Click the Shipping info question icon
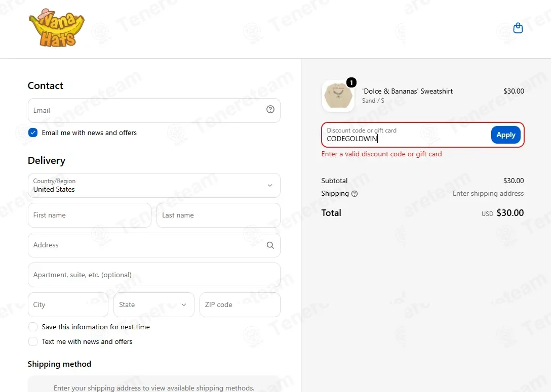Image resolution: width=551 pixels, height=392 pixels. [355, 194]
